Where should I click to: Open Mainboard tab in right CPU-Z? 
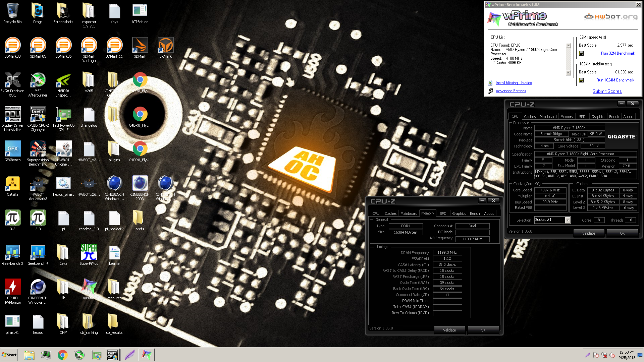pos(548,117)
